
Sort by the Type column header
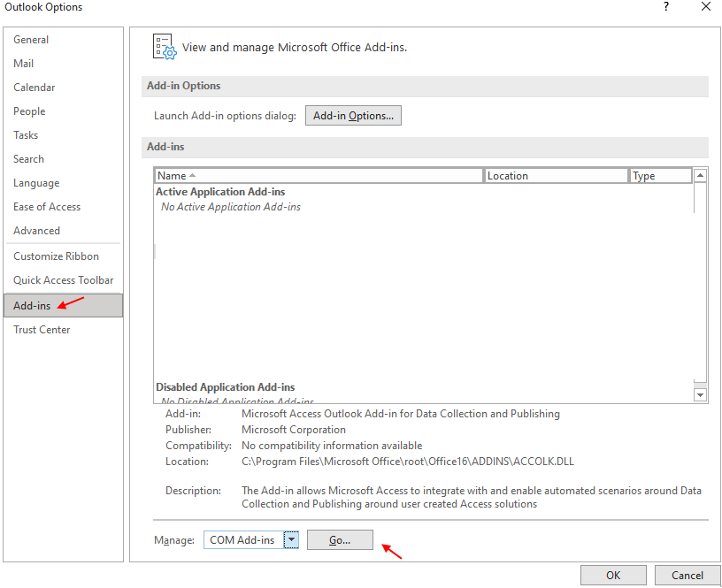pyautogui.click(x=661, y=176)
